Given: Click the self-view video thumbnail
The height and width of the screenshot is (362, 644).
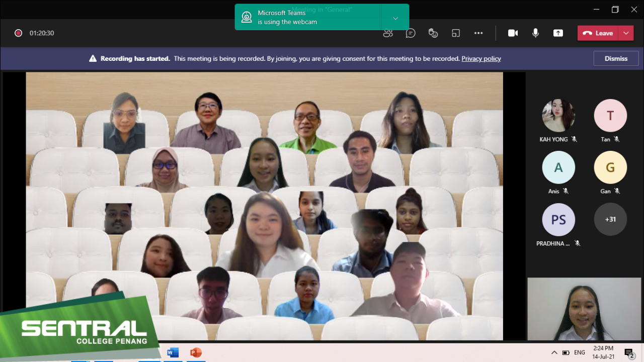Looking at the screenshot, I should tap(584, 309).
